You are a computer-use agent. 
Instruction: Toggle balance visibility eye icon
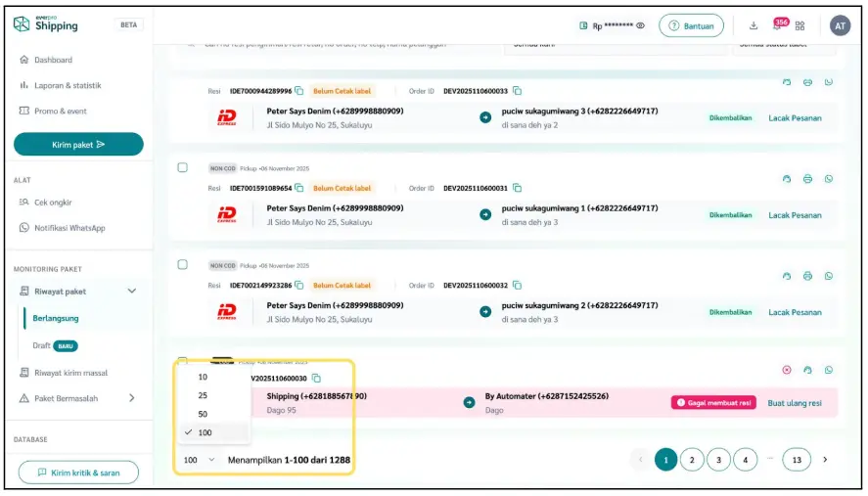641,26
